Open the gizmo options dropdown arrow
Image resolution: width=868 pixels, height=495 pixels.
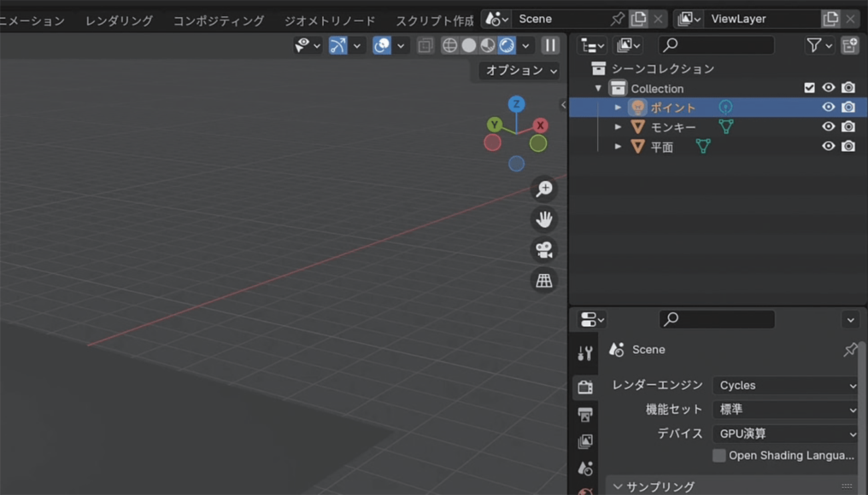pyautogui.click(x=357, y=45)
